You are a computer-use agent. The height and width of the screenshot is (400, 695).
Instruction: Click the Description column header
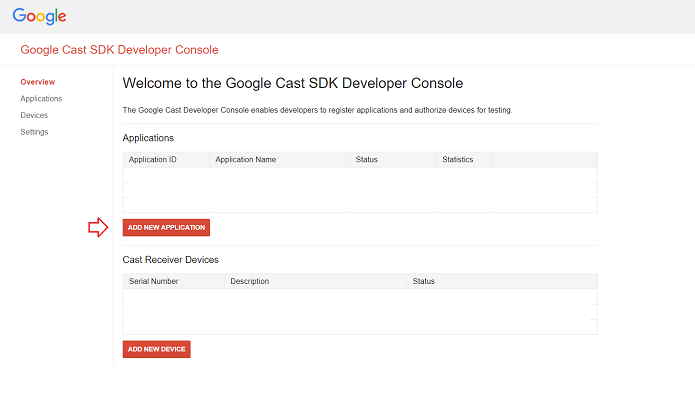[x=249, y=282]
